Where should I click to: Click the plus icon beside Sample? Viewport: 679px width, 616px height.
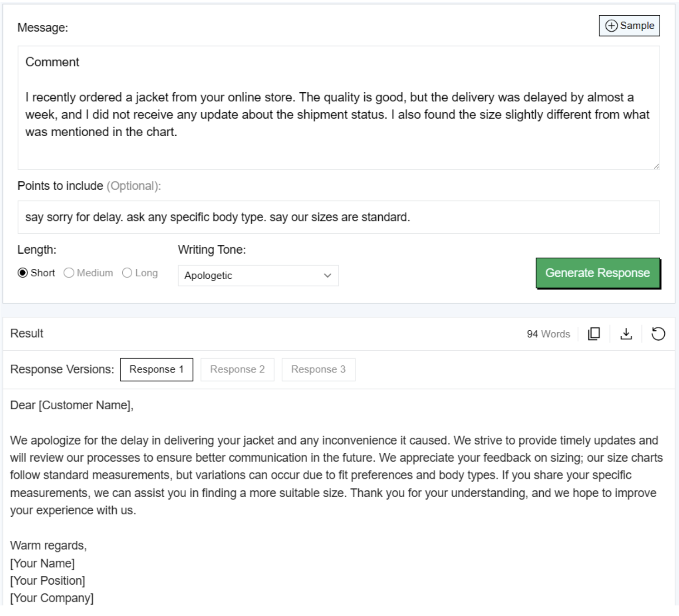point(611,26)
